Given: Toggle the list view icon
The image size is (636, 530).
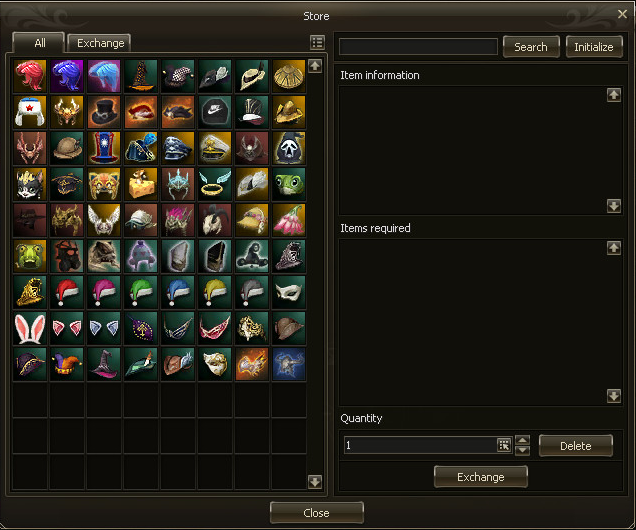Looking at the screenshot, I should point(317,42).
